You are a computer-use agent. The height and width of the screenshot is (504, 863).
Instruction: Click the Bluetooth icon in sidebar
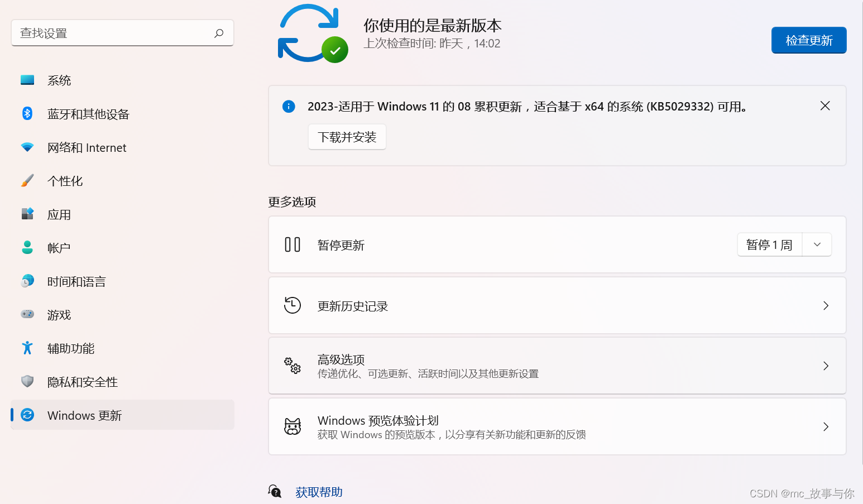click(x=27, y=113)
